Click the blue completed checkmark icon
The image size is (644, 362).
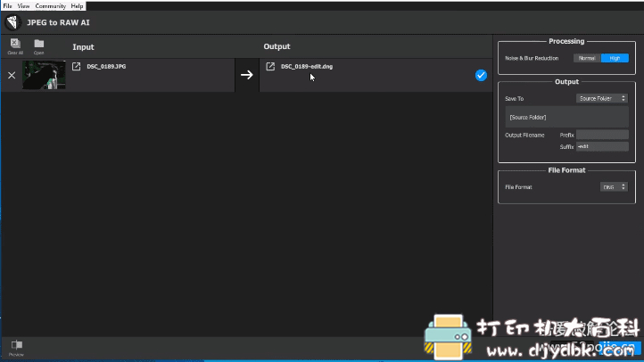click(x=481, y=76)
